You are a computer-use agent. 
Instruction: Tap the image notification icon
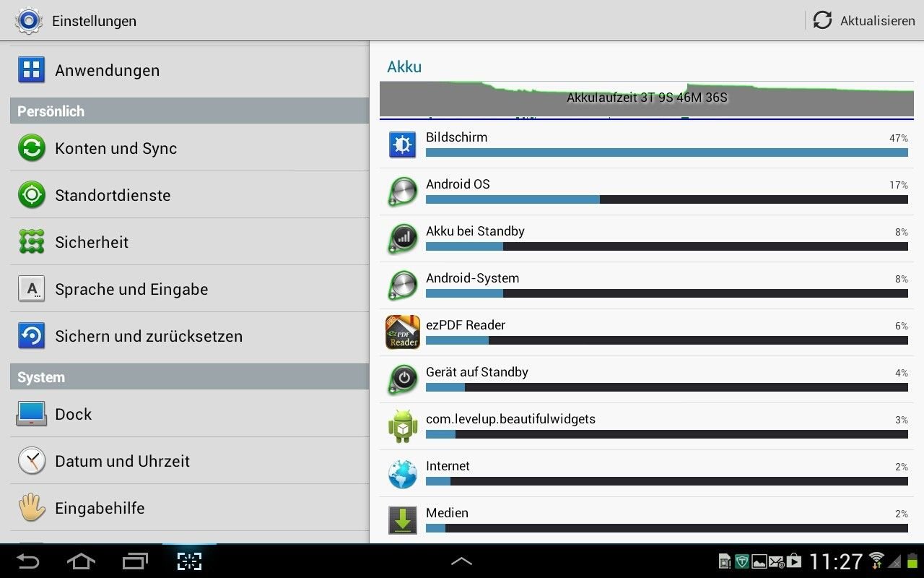[x=759, y=561]
